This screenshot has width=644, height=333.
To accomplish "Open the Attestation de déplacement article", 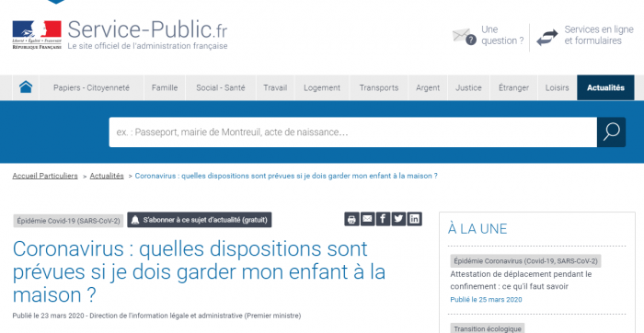I will tap(521, 280).
